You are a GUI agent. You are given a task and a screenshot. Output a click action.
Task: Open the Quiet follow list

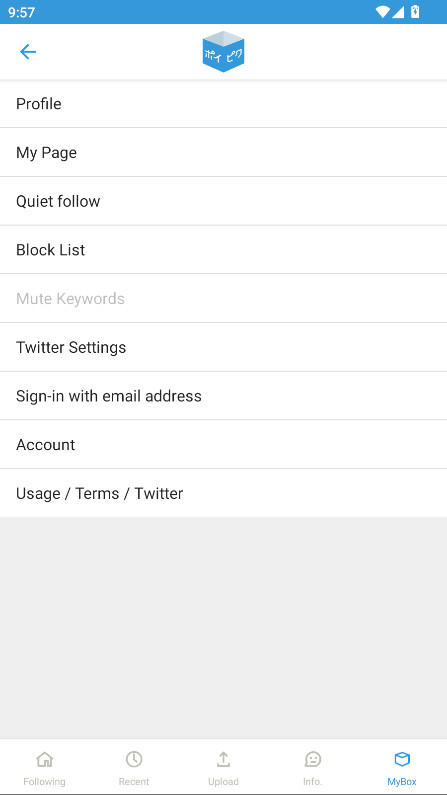tap(224, 201)
